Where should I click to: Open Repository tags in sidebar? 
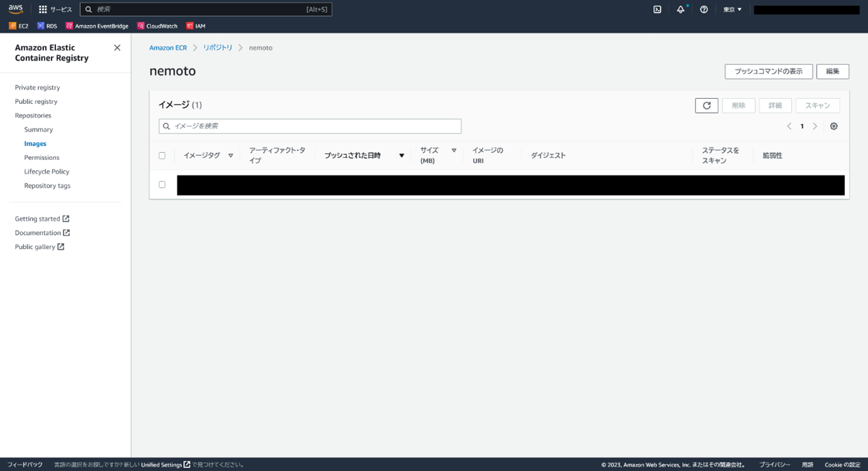click(47, 186)
